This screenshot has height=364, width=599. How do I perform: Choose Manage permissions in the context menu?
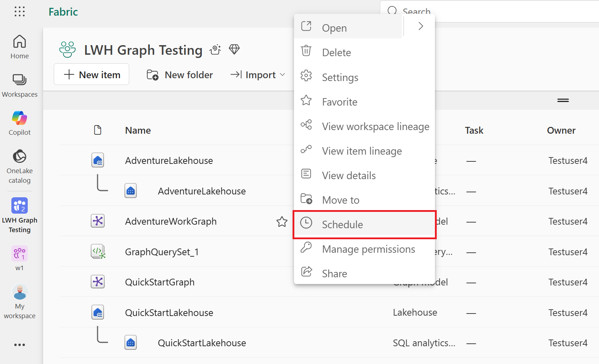[x=368, y=249]
